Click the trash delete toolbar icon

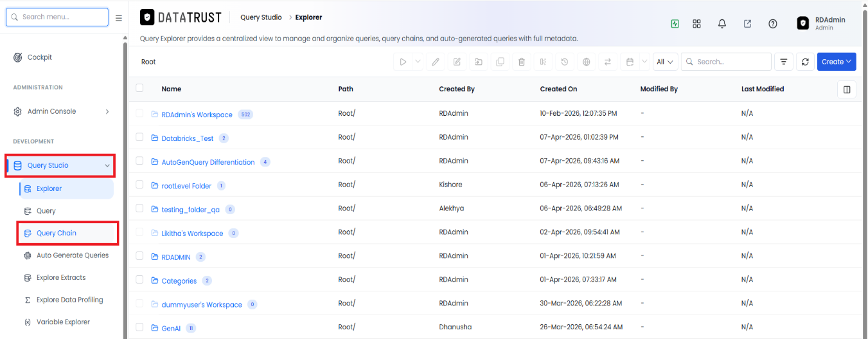tap(522, 62)
